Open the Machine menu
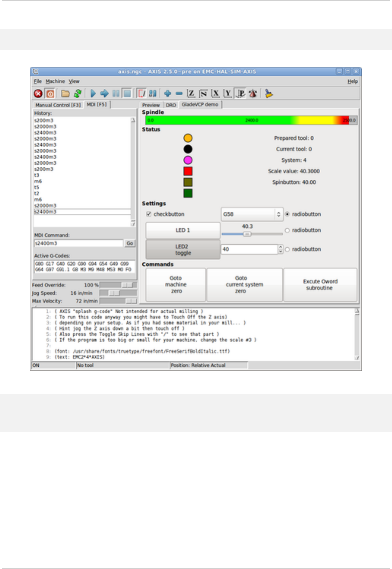This screenshot has width=392, height=569. tap(55, 81)
